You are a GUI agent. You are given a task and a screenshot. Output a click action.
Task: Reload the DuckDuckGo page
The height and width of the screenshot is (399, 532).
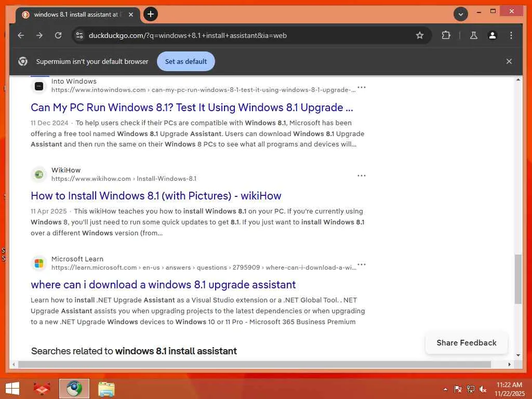pyautogui.click(x=58, y=35)
